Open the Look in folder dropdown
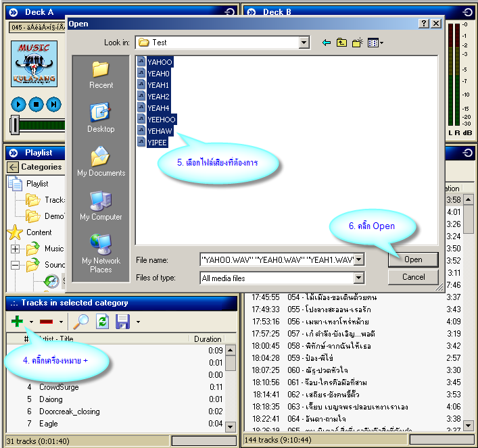This screenshot has width=478, height=448. click(x=304, y=43)
